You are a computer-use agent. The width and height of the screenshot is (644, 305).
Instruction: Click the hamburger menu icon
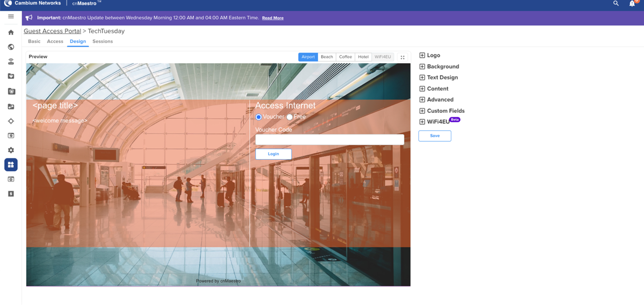click(x=11, y=16)
